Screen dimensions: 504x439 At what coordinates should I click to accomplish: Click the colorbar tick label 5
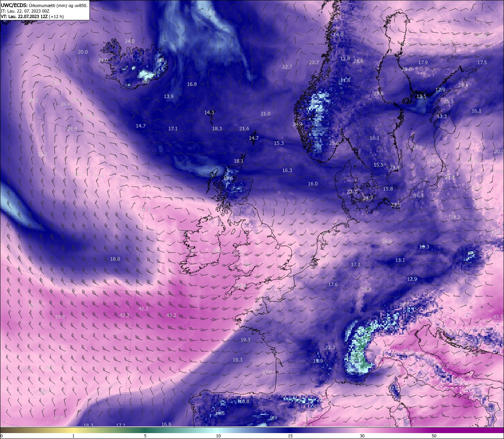tap(145, 436)
